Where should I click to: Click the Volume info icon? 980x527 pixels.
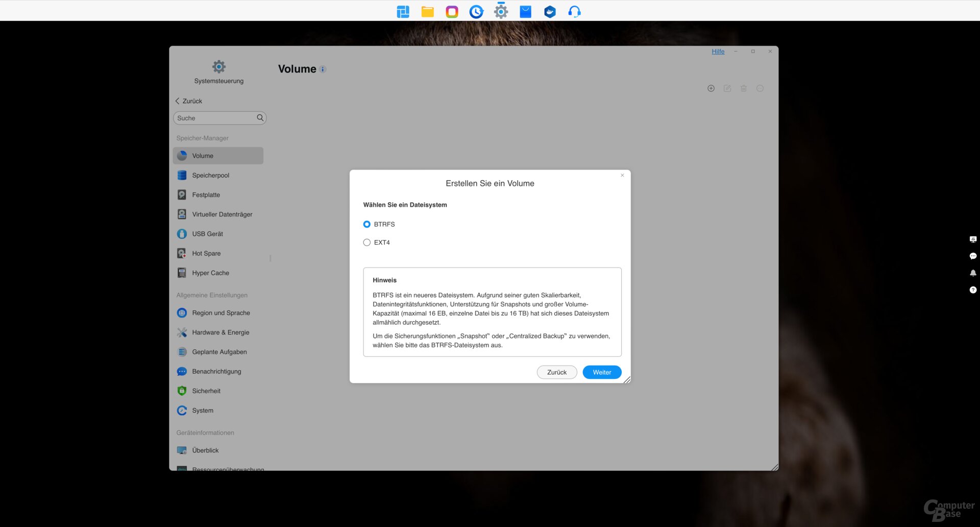323,69
